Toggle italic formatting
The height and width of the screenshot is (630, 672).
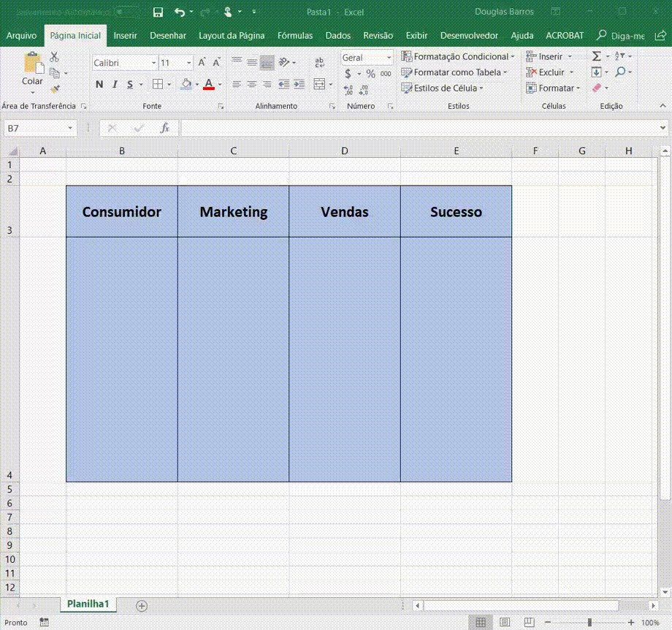tap(115, 85)
